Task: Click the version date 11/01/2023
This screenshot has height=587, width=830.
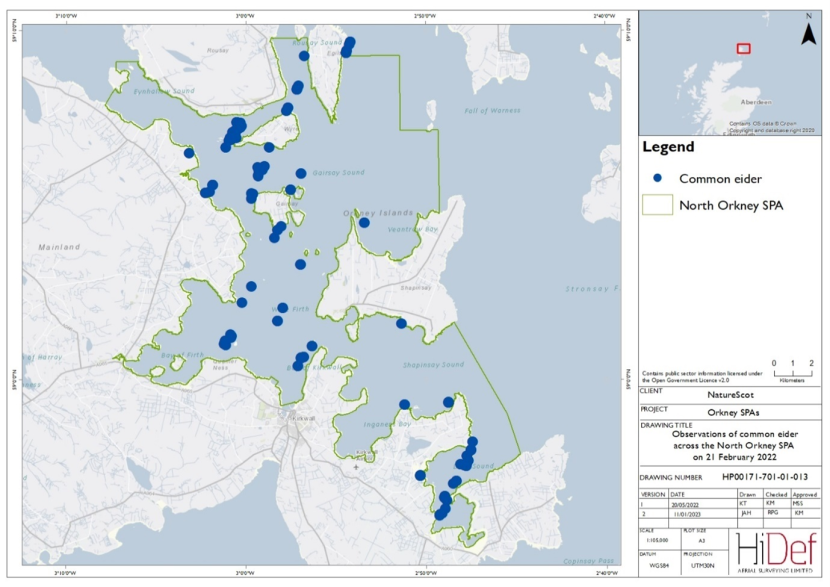Action: (x=687, y=514)
